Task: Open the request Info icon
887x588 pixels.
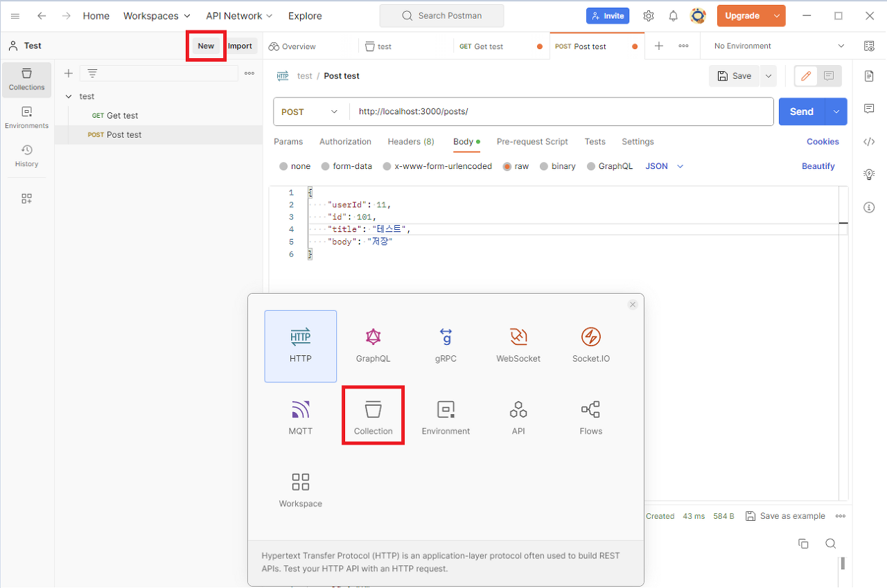Action: (869, 207)
